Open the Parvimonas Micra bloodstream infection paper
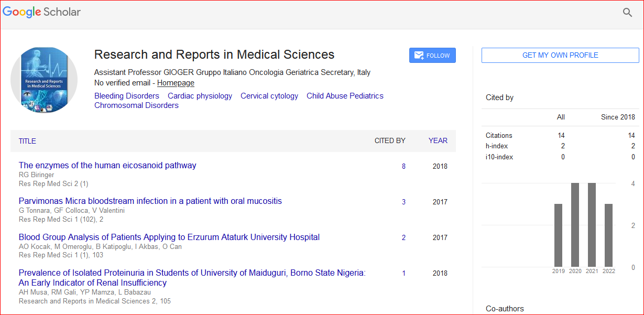 click(x=150, y=201)
